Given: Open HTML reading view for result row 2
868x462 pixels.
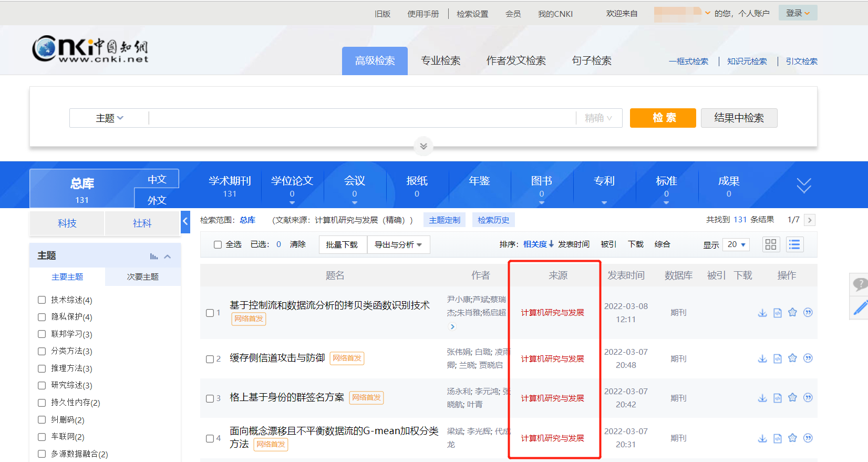Looking at the screenshot, I should coord(778,358).
